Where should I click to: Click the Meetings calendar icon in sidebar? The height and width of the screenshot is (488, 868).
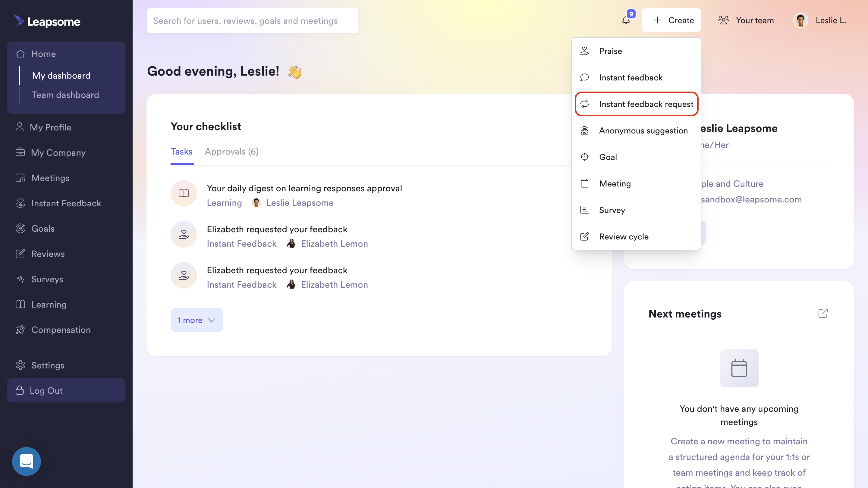coord(20,178)
